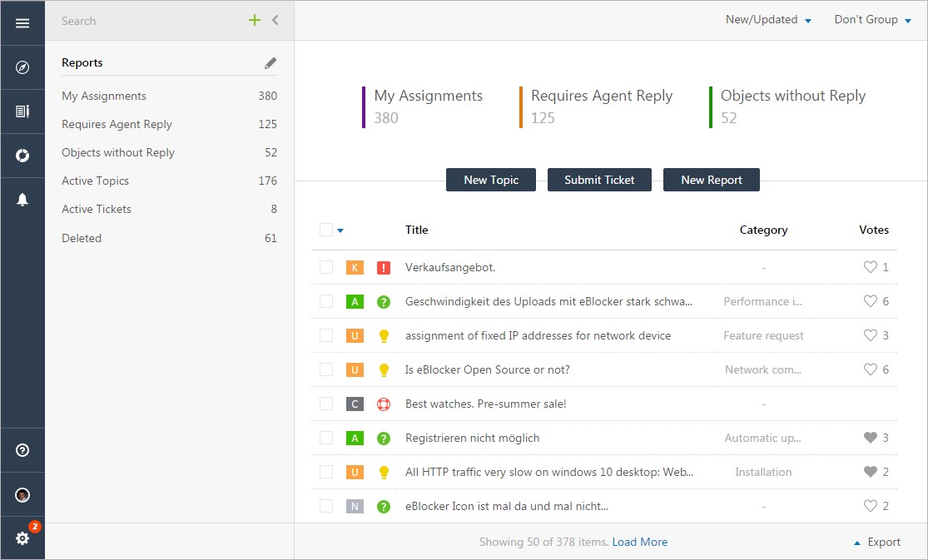Click the compass dashboard icon in sidebar
This screenshot has height=560, width=928.
(22, 67)
